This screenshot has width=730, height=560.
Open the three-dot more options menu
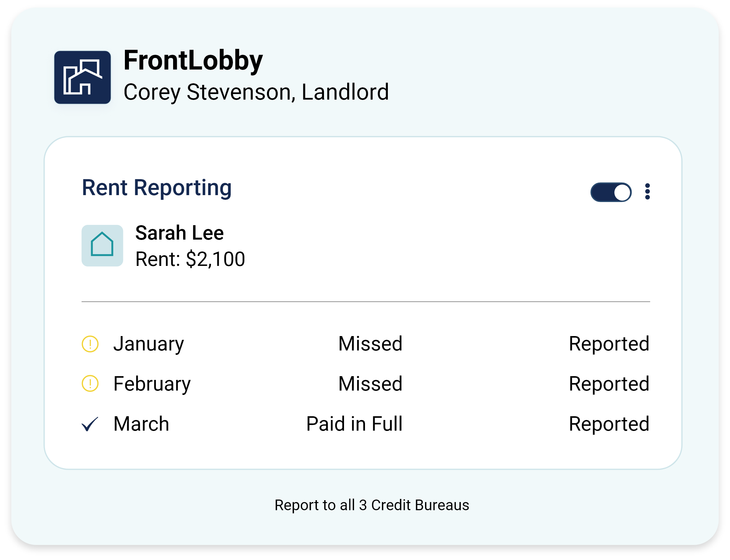tap(647, 192)
